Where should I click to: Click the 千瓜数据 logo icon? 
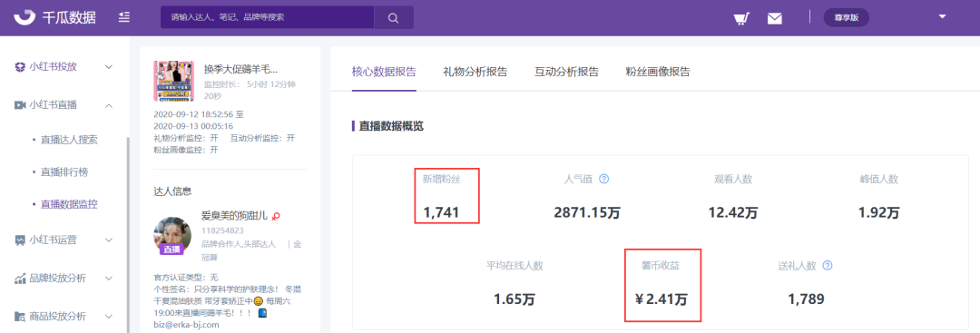24,17
